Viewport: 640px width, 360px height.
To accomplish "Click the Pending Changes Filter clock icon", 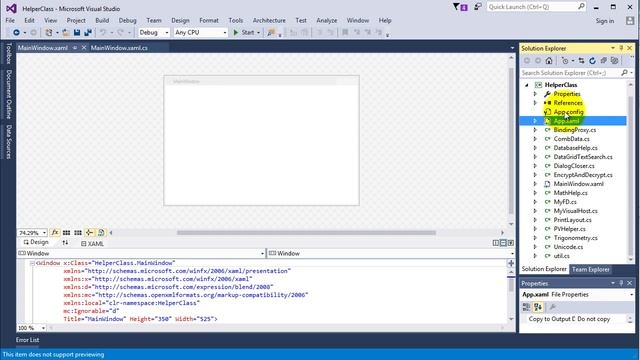I will click(565, 61).
